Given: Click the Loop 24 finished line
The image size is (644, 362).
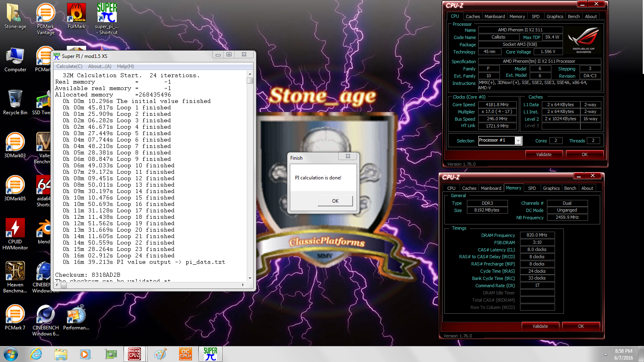Looking at the screenshot, I should [x=118, y=256].
